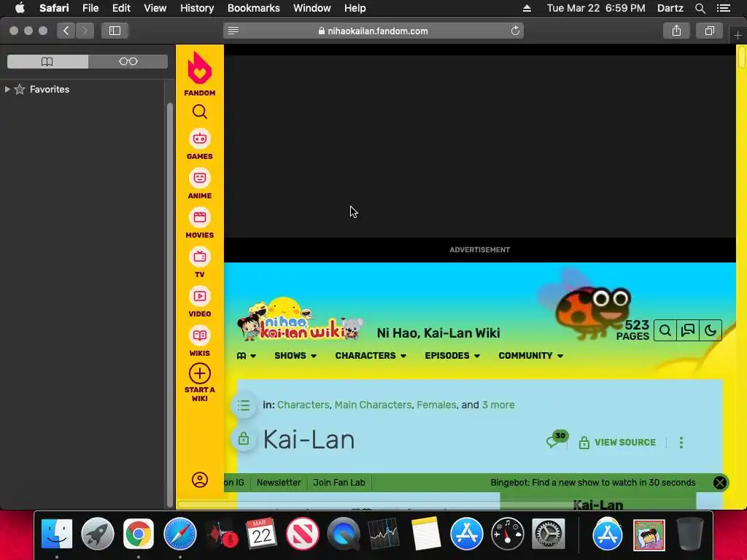
Task: Toggle the Safari sidebar button
Action: coord(115,31)
